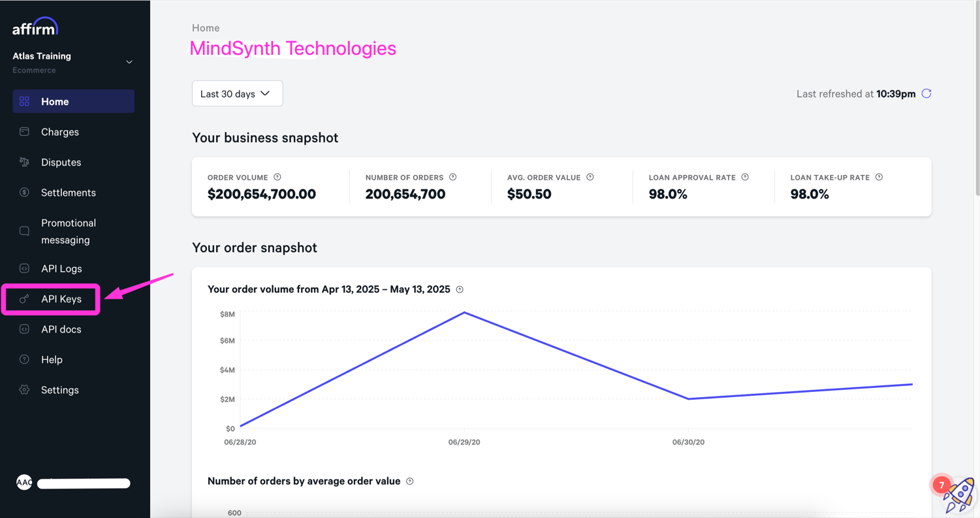
Task: Click the Charges card icon
Action: pyautogui.click(x=24, y=131)
